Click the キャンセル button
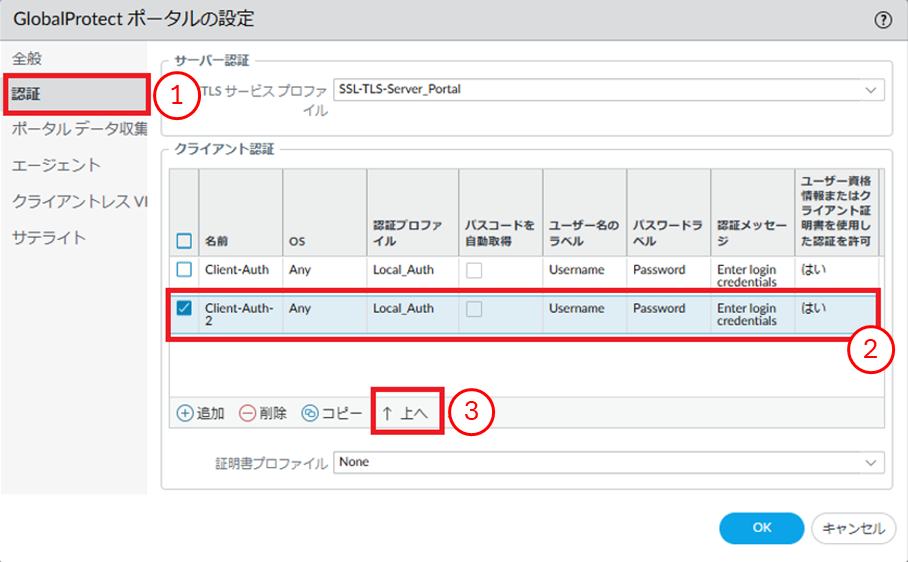This screenshot has width=908, height=562. click(853, 528)
